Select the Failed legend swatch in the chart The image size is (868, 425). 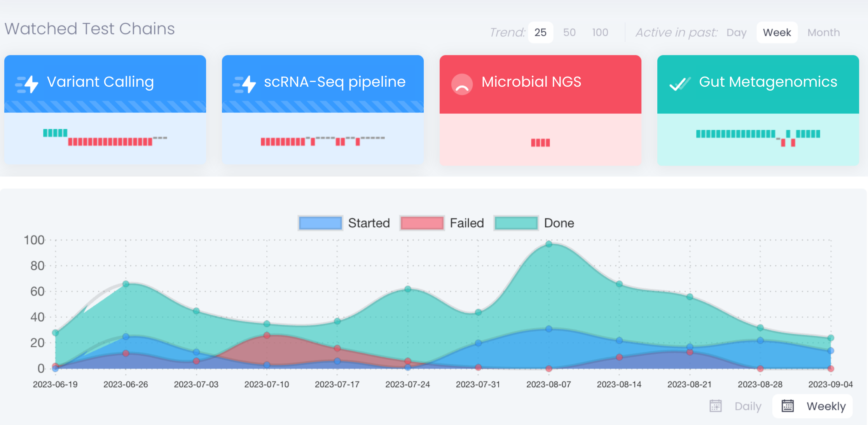422,223
